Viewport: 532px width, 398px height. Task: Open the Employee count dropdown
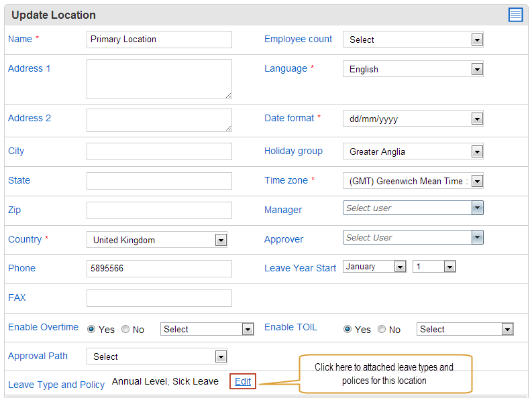click(x=413, y=40)
